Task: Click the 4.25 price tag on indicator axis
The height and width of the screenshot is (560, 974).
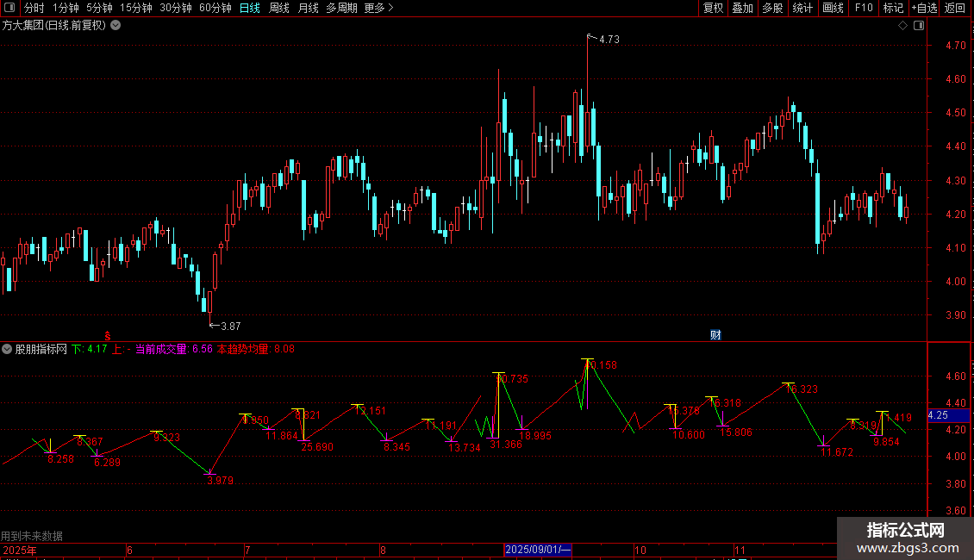Action: 948,415
